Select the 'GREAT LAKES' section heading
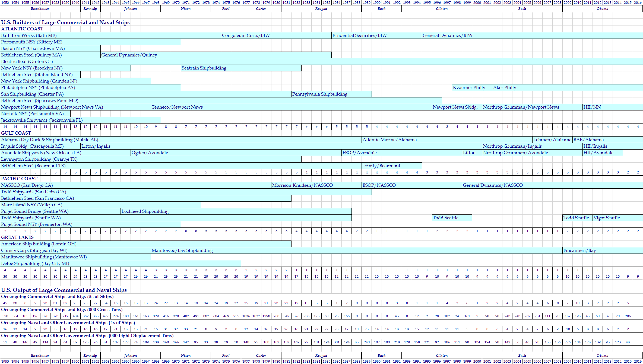The height and width of the screenshot is (364, 643). tap(17, 237)
